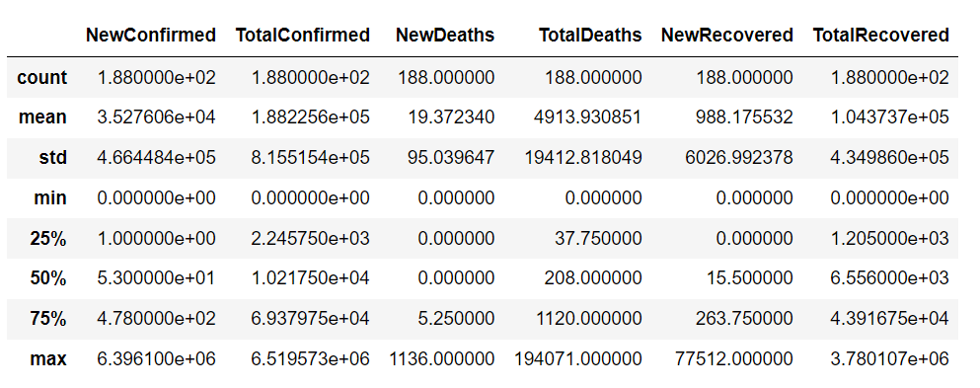Screen dimensions: 980x388
Task: Click the std row label
Action: (53, 157)
